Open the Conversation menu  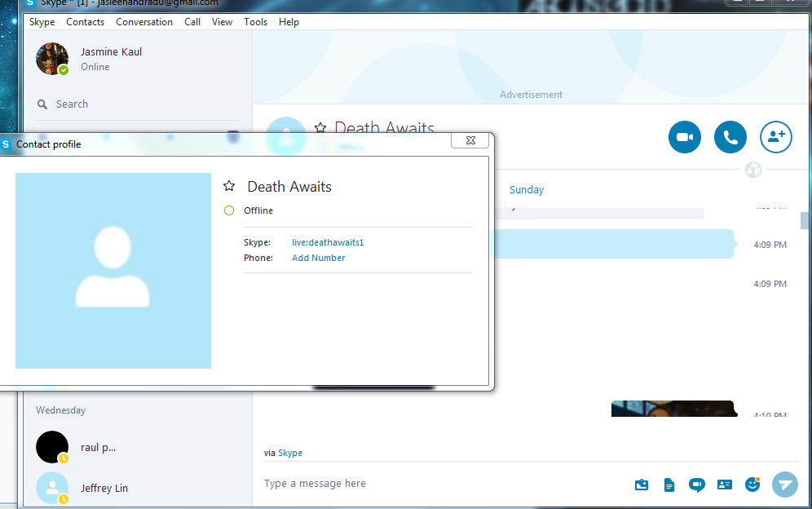(144, 22)
